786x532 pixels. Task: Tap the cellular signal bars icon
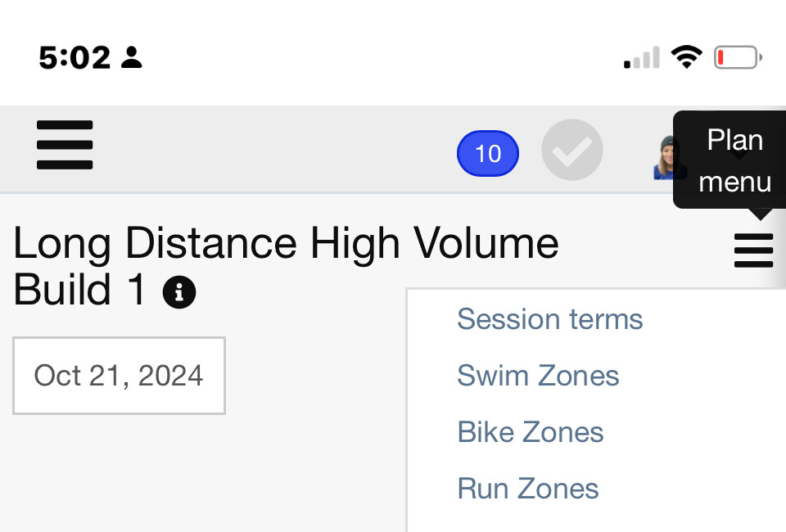[x=642, y=57]
